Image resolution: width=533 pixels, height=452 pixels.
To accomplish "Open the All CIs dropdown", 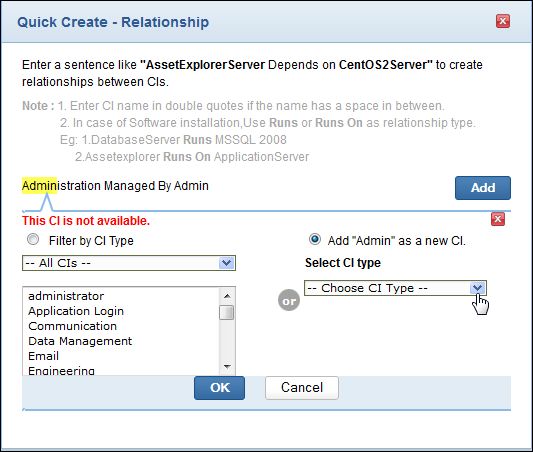I will click(x=129, y=263).
